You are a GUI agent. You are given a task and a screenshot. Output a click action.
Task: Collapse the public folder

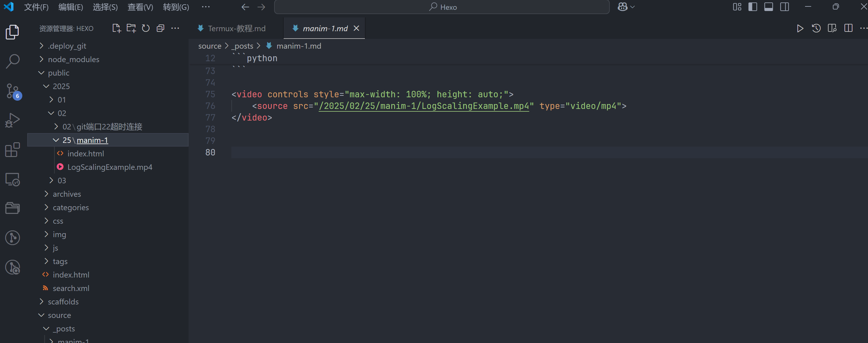point(58,73)
